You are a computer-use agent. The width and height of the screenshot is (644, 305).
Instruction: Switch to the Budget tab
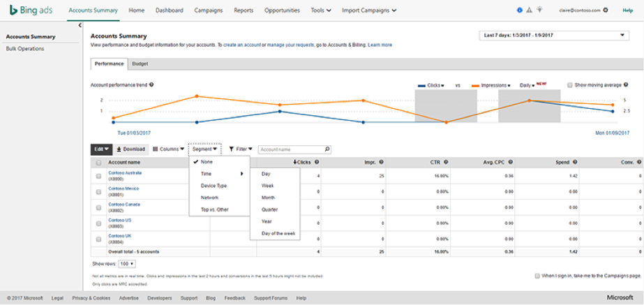tap(140, 64)
